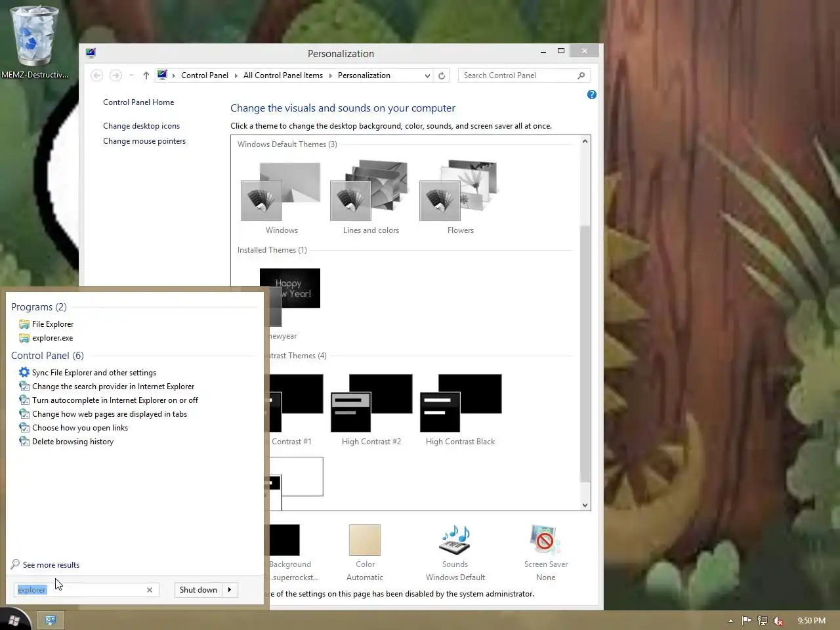This screenshot has width=840, height=630.
Task: Refresh the Control Panel address bar
Action: coord(442,75)
